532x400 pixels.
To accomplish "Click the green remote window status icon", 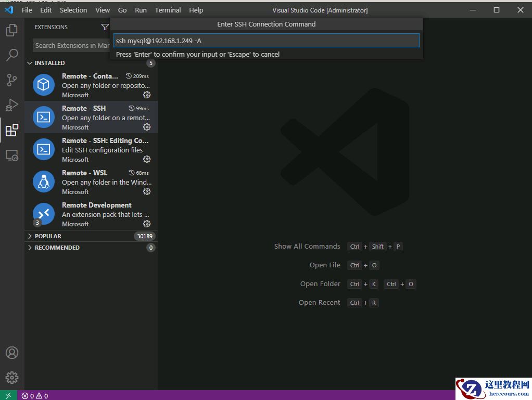I will 8,395.
